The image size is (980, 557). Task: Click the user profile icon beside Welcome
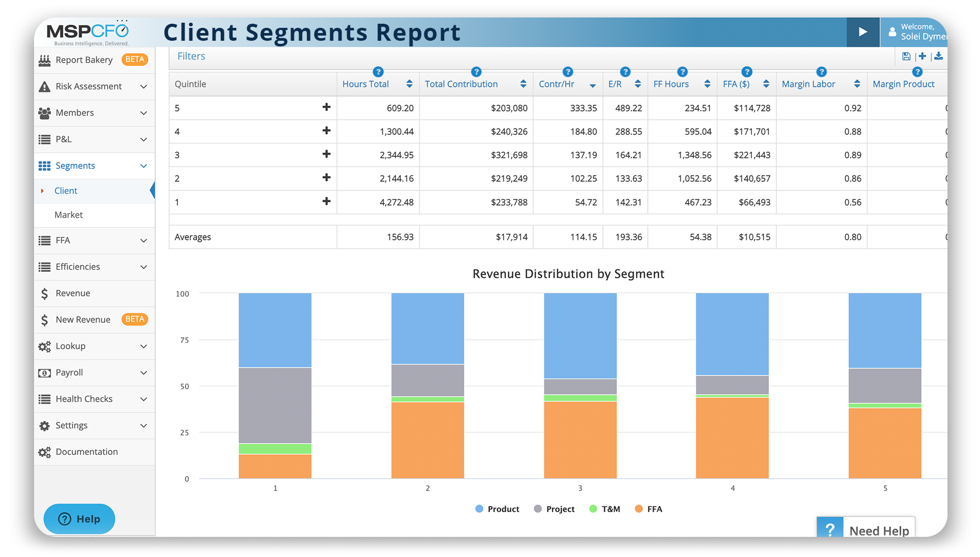click(x=892, y=32)
